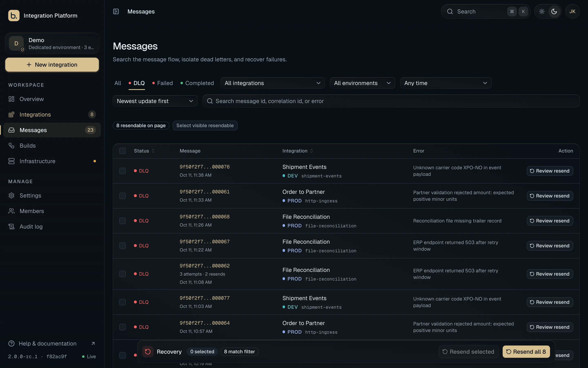
Task: Click the Settings gear icon
Action: point(11,195)
